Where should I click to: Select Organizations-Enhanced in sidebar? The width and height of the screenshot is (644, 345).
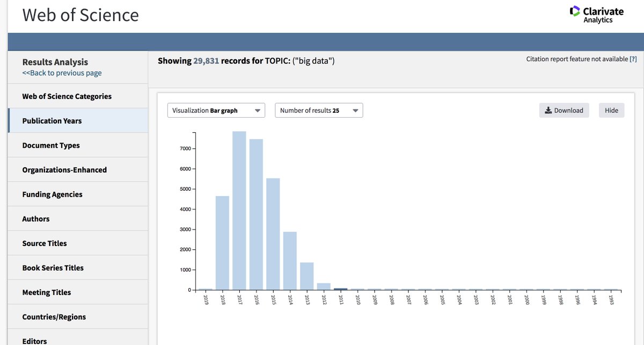(78, 170)
